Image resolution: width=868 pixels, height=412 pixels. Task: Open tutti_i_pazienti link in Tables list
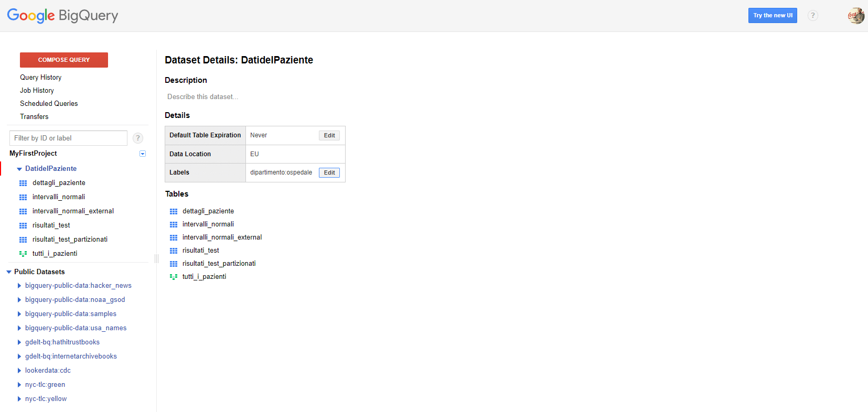tap(205, 276)
